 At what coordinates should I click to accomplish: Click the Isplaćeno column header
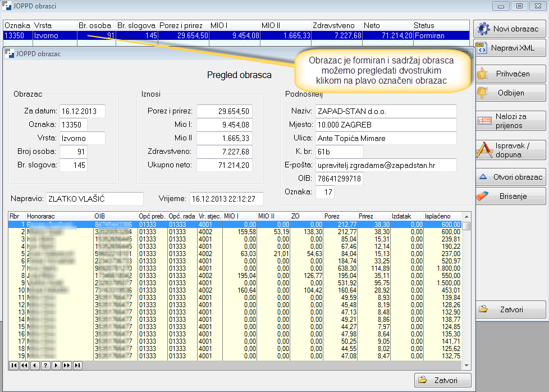(442, 216)
